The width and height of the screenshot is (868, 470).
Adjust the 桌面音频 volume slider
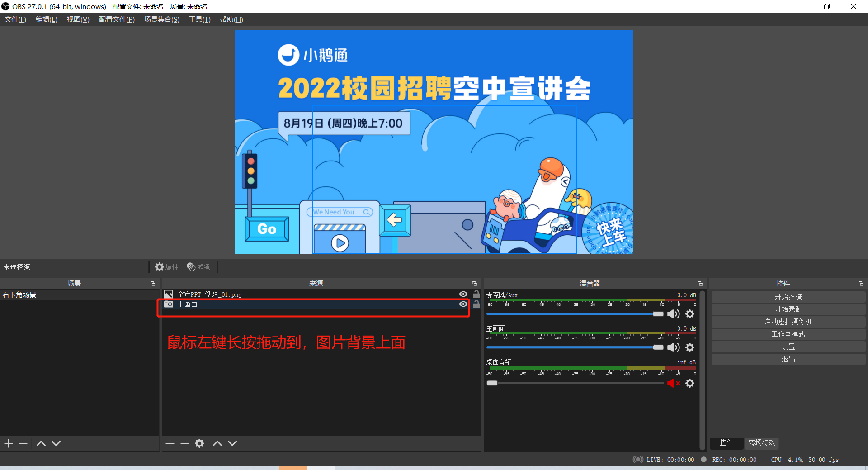click(x=575, y=383)
